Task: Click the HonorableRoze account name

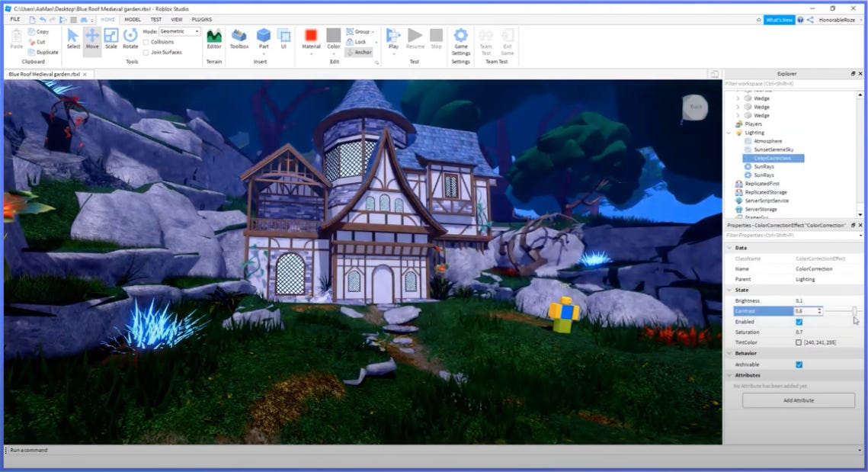Action: coord(837,19)
